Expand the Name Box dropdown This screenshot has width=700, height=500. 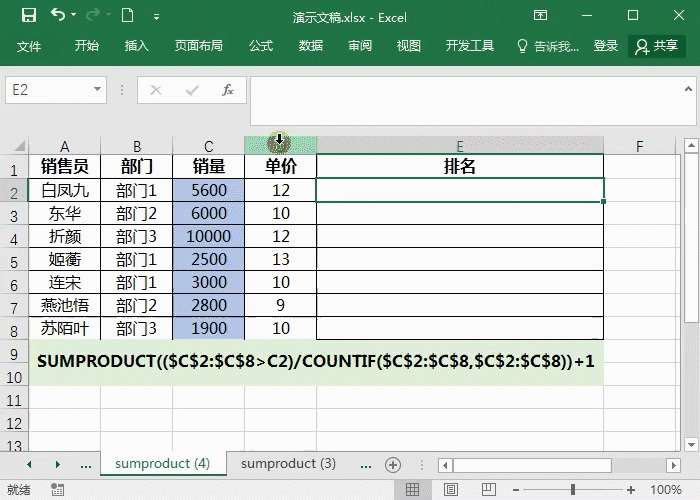click(x=99, y=90)
